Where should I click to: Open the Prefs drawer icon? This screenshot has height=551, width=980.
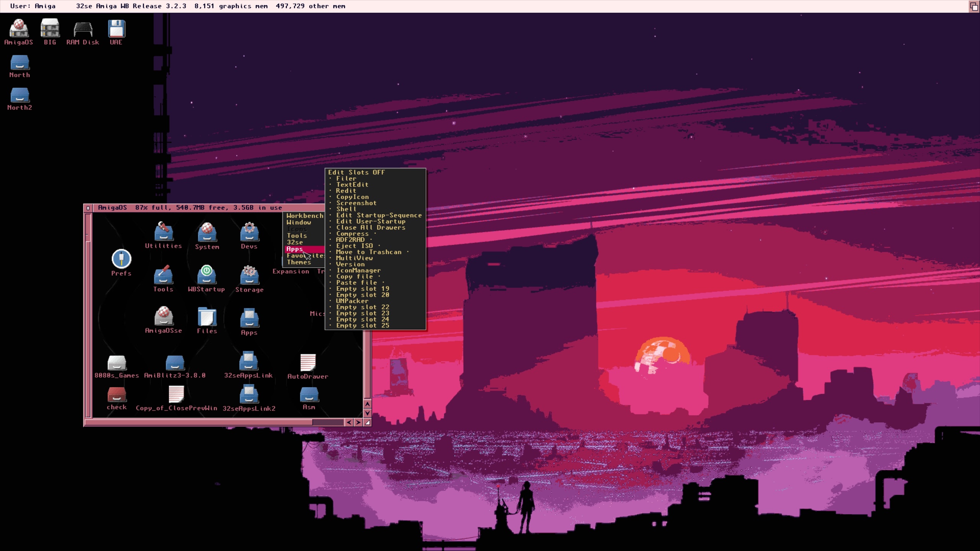[x=121, y=259]
